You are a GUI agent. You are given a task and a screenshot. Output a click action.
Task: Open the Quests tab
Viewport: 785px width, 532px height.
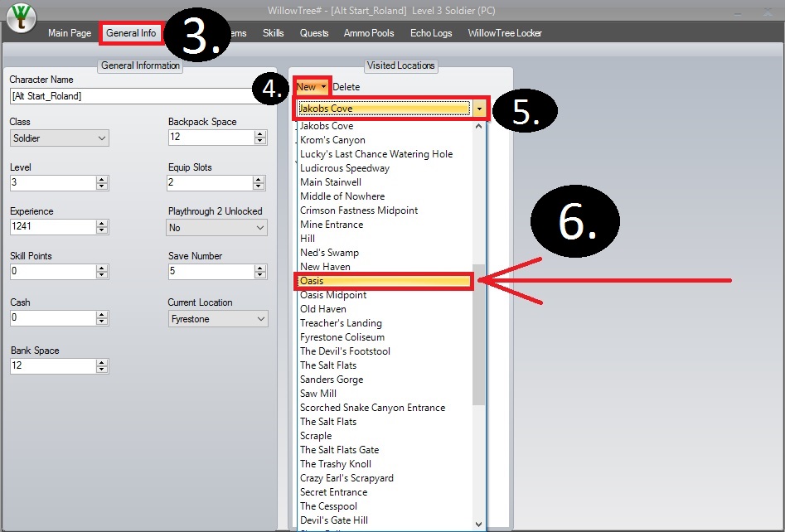pyautogui.click(x=314, y=33)
